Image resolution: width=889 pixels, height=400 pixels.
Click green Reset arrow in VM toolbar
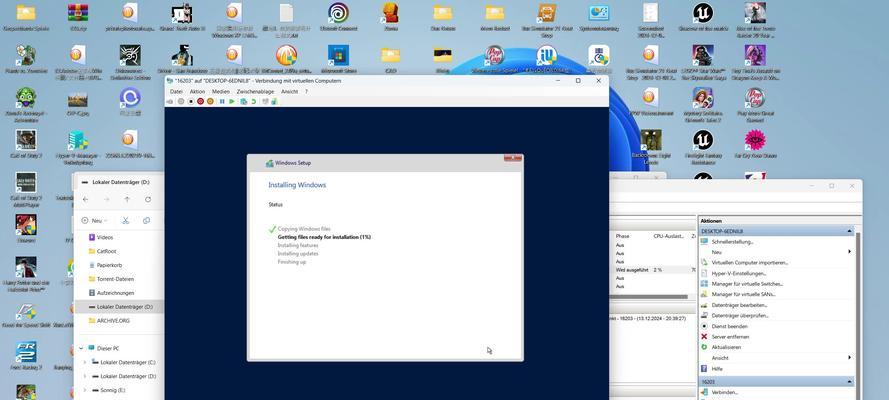pyautogui.click(x=232, y=101)
